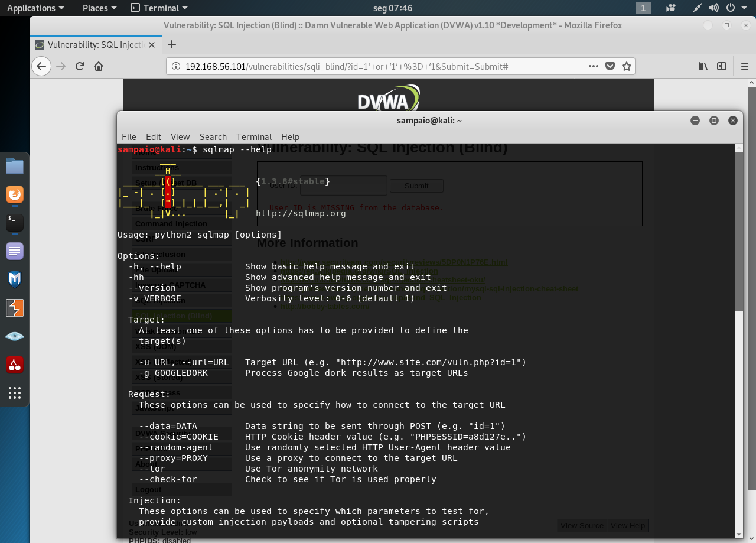756x543 pixels.
Task: Open page actions three-dot menu
Action: 594,66
